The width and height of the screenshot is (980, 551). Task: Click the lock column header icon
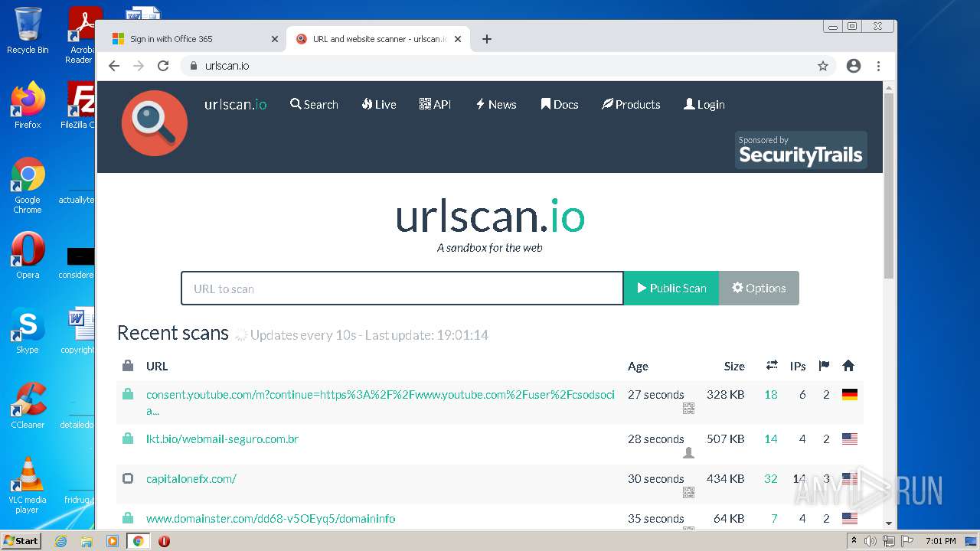128,366
